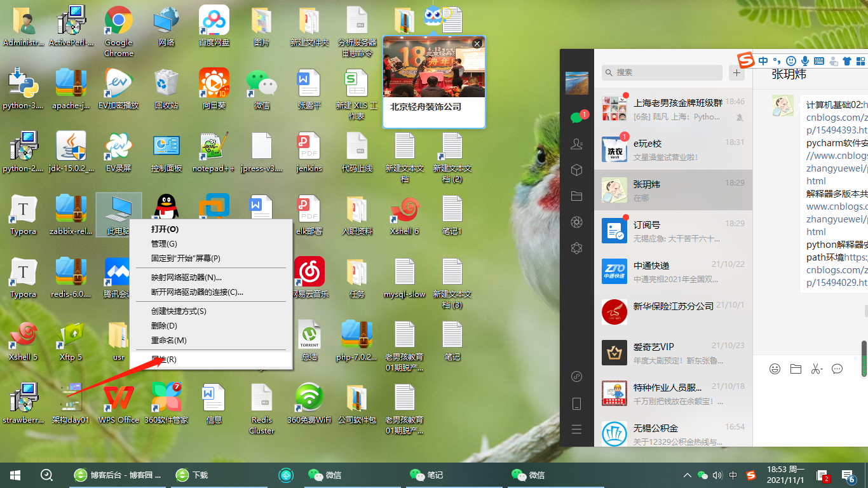Screen dimensions: 868x488
Task: Open Sogou skin center via the shirt icon
Action: click(848, 60)
